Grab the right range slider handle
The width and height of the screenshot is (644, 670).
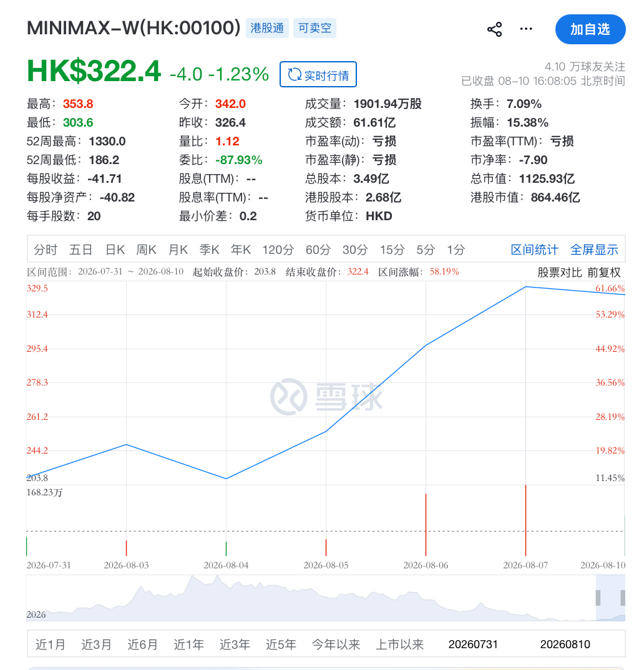point(623,598)
